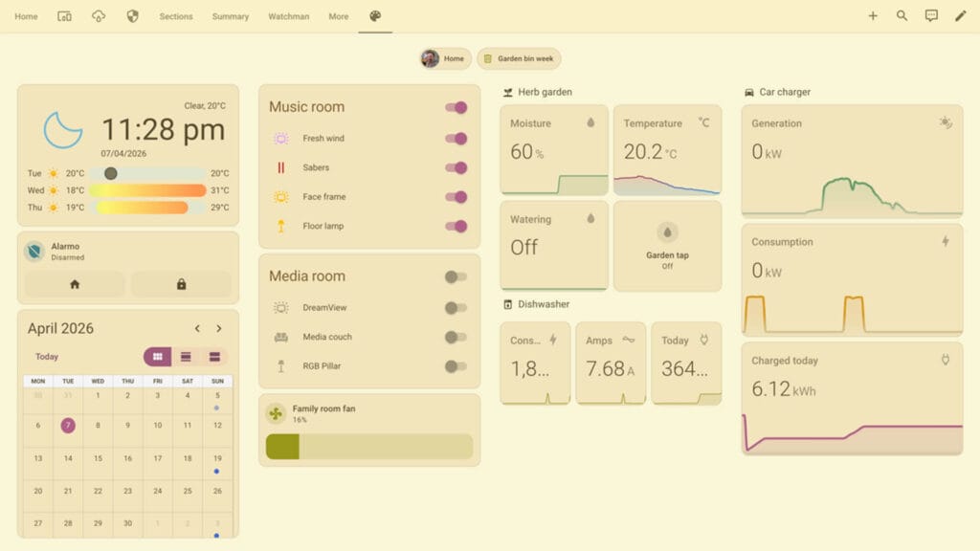
Task: Click the moon weather icon
Action: pyautogui.click(x=62, y=130)
